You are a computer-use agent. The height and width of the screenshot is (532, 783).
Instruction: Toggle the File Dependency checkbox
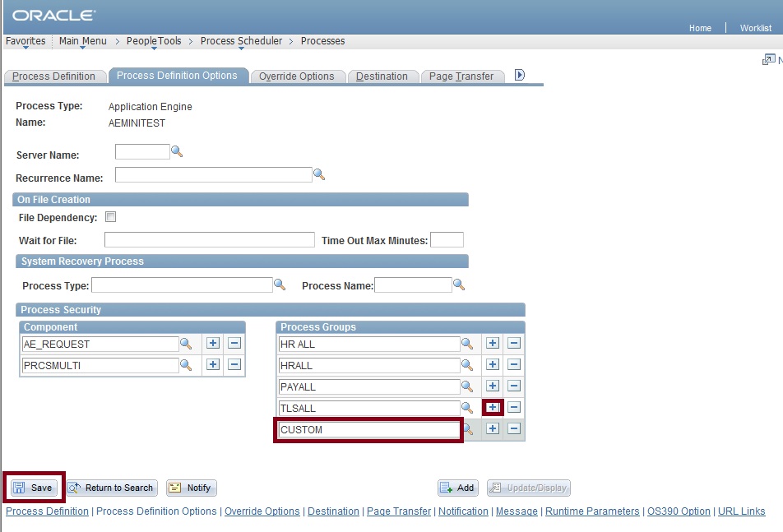coord(110,216)
